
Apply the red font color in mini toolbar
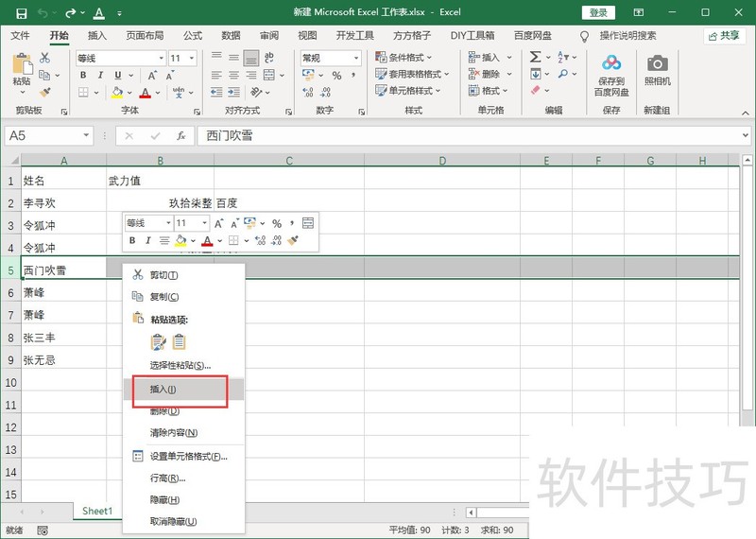click(x=206, y=241)
